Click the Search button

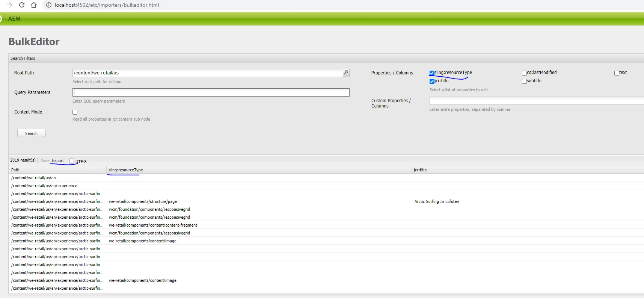click(31, 133)
